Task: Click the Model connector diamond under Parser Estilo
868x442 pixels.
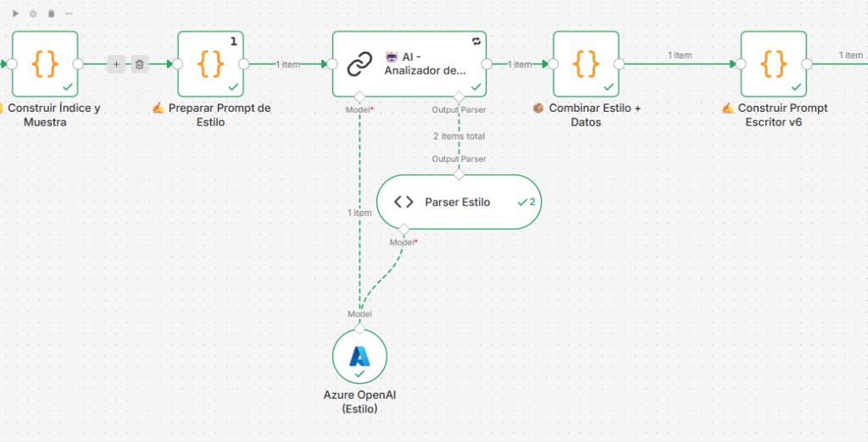Action: click(403, 229)
